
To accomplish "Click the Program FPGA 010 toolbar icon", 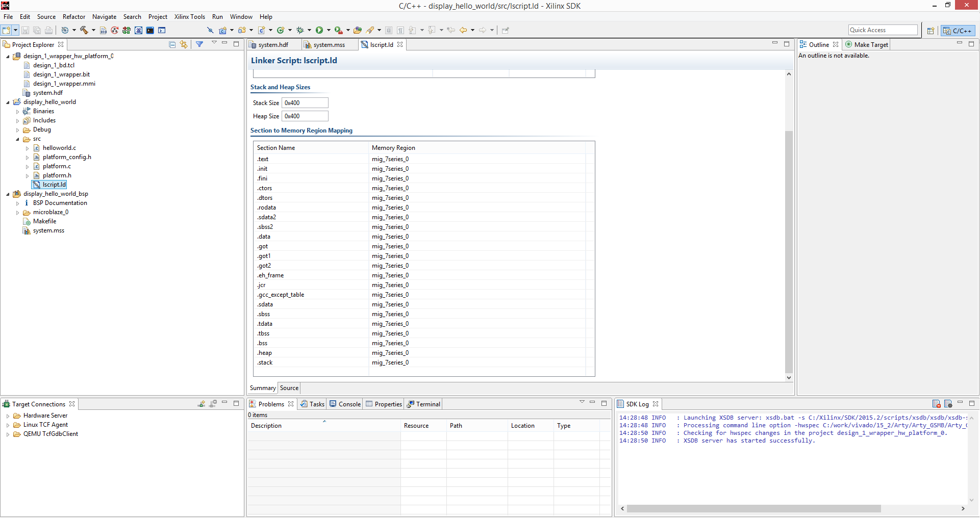I will (x=103, y=30).
